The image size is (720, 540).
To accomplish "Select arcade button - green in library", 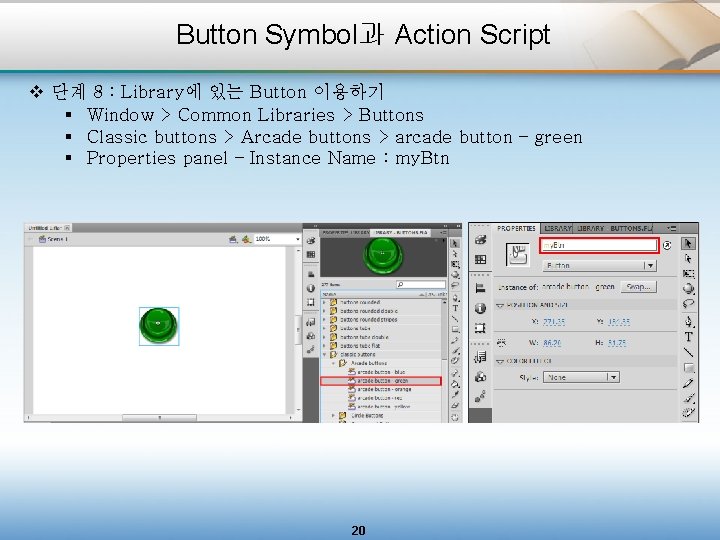I will 381,381.
